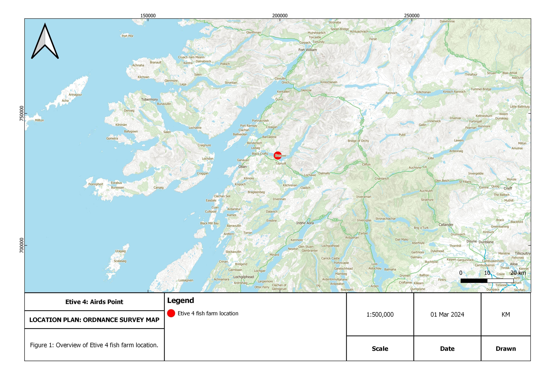The height and width of the screenshot is (392, 554).
Task: Click the 'Crieff' place label
Action: tap(508, 188)
